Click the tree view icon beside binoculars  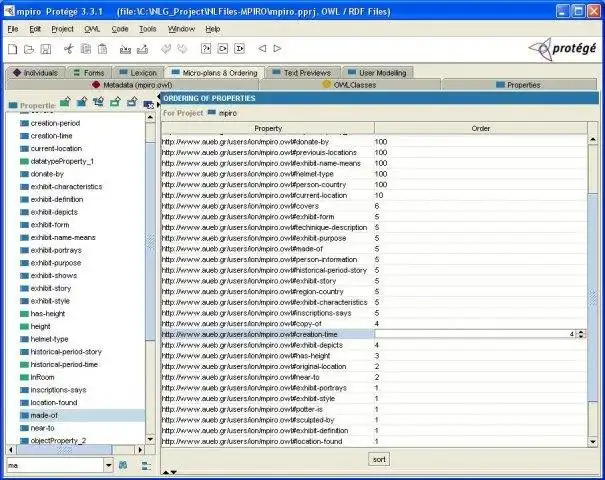(x=146, y=465)
